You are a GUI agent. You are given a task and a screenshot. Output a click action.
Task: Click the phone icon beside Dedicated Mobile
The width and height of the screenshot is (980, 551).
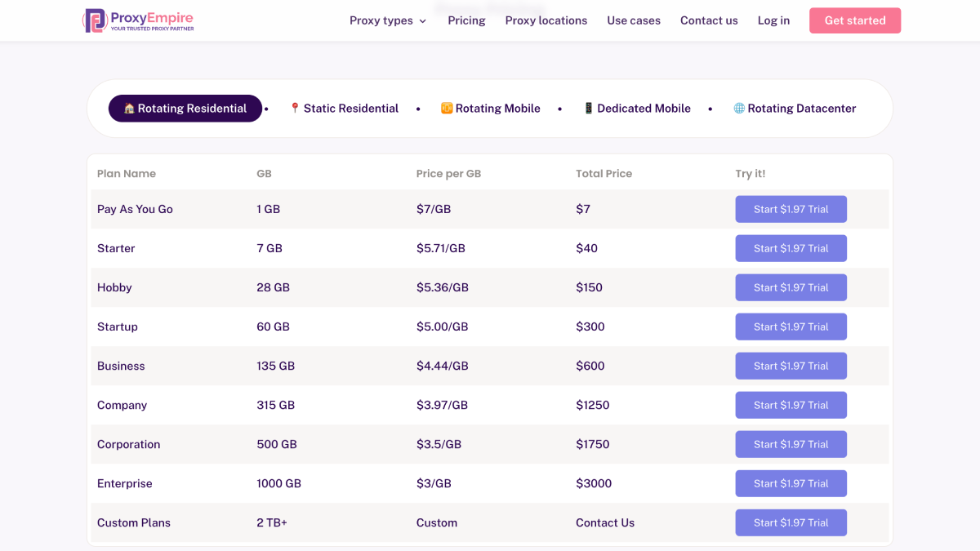[x=588, y=109]
